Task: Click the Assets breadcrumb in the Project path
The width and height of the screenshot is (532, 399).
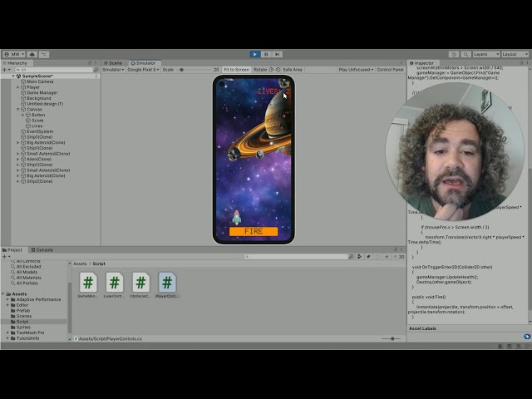Action: point(80,264)
